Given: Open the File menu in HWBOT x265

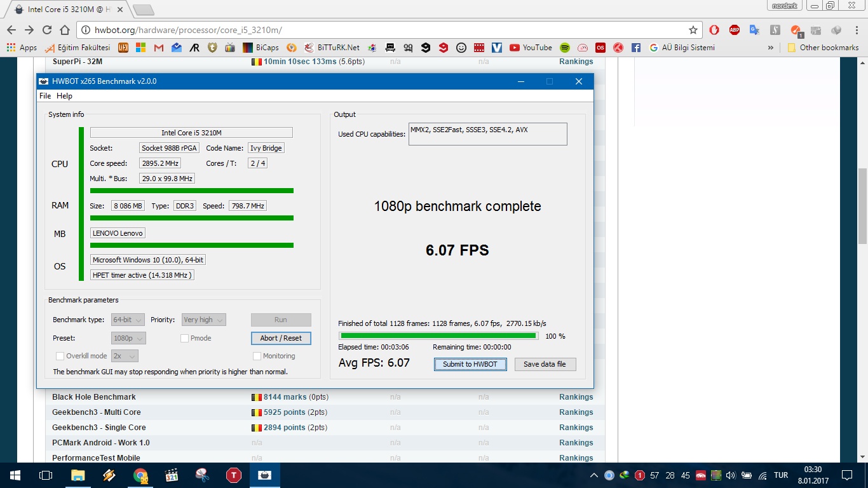Looking at the screenshot, I should click(45, 96).
